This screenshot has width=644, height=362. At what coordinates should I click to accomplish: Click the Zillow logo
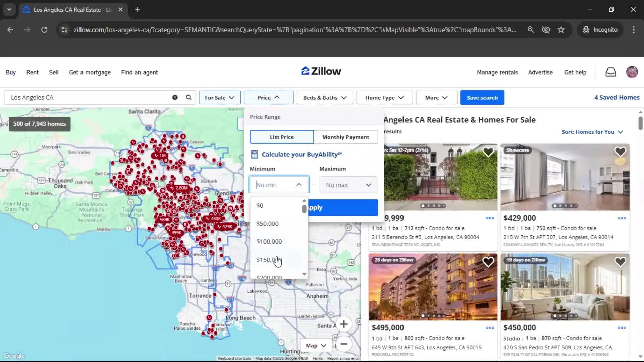point(321,71)
